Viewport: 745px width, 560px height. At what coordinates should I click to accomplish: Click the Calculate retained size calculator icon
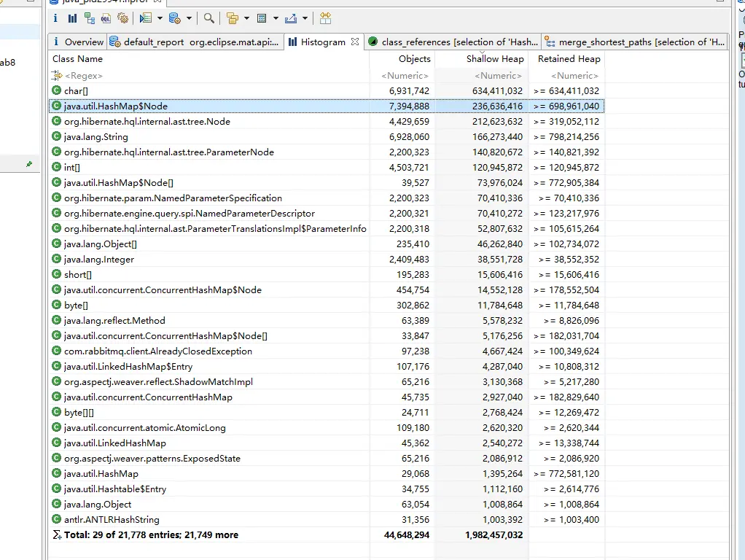pos(262,18)
